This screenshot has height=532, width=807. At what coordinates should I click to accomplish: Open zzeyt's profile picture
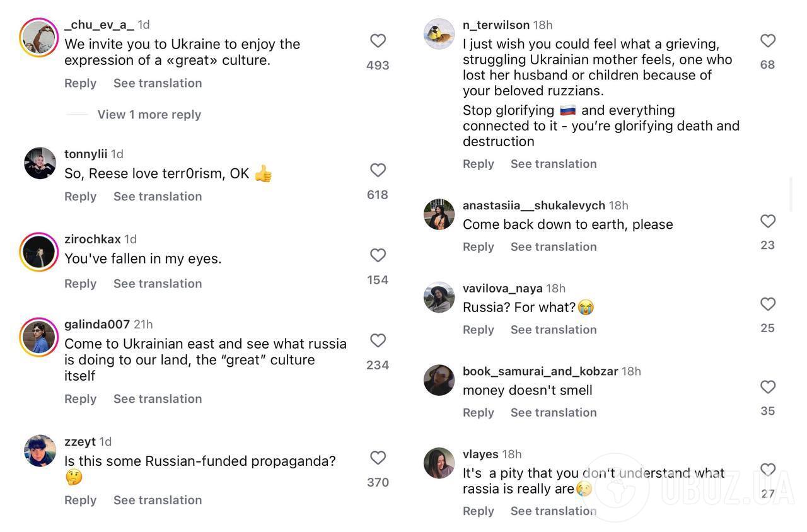point(40,451)
